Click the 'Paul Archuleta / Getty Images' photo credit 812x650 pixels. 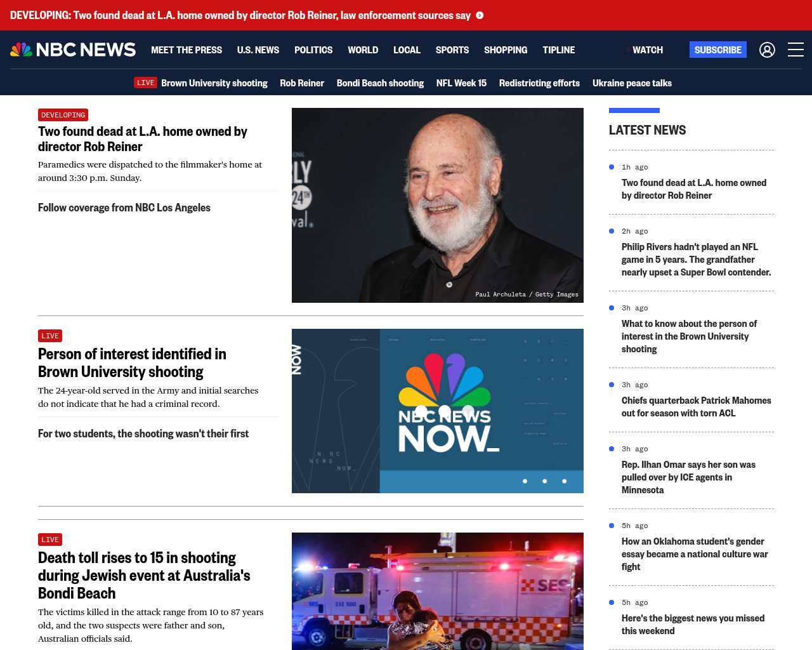pyautogui.click(x=527, y=295)
